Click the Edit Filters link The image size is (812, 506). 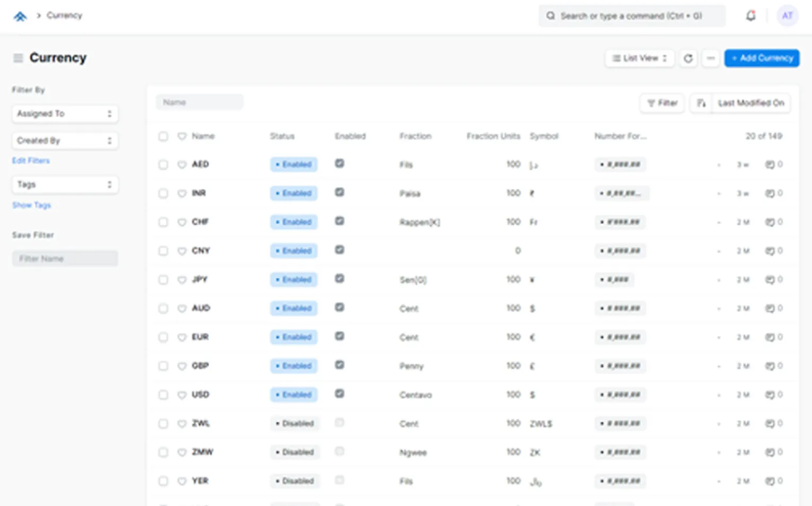pyautogui.click(x=31, y=161)
